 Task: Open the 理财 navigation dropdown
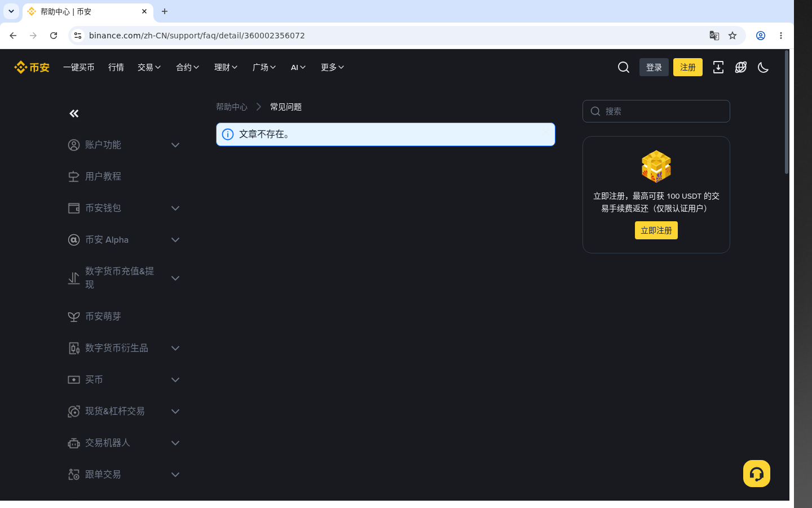click(226, 67)
